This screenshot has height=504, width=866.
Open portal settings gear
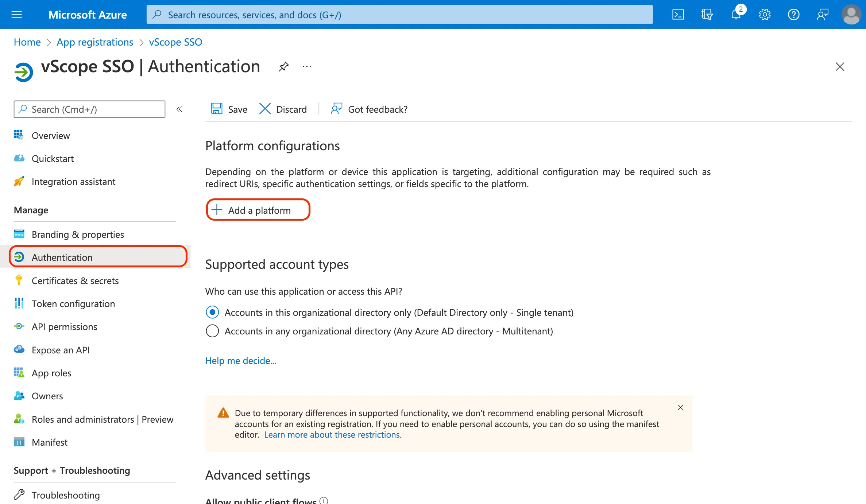(765, 15)
